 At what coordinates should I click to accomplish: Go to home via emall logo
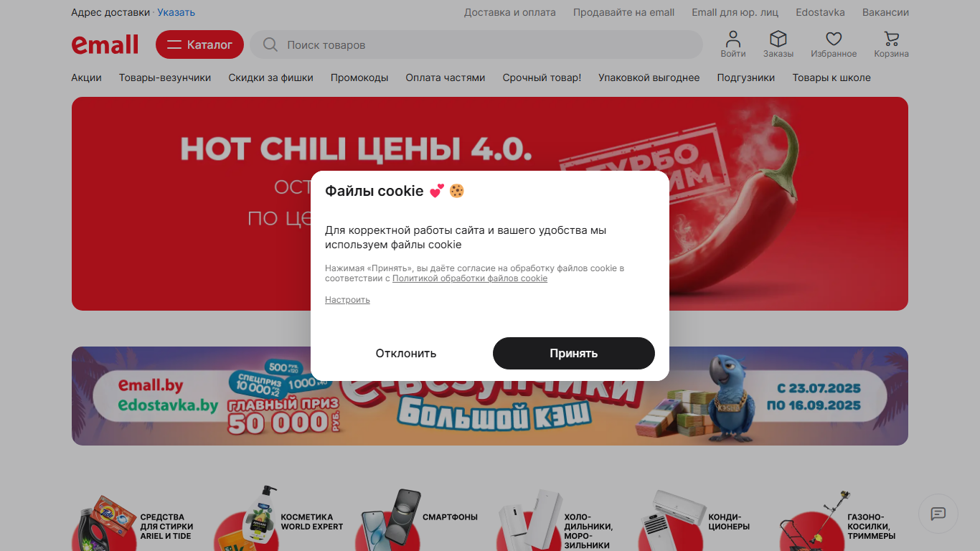[x=105, y=44]
